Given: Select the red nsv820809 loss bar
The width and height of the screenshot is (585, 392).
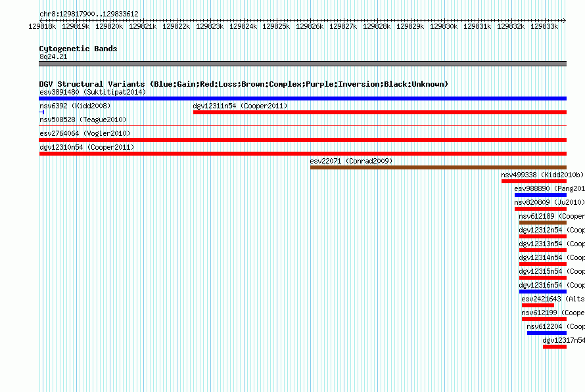Looking at the screenshot, I should coord(540,209).
